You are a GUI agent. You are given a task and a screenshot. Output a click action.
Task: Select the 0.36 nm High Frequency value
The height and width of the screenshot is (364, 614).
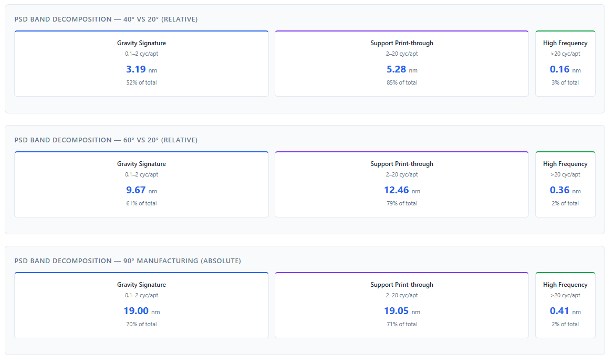[559, 190]
